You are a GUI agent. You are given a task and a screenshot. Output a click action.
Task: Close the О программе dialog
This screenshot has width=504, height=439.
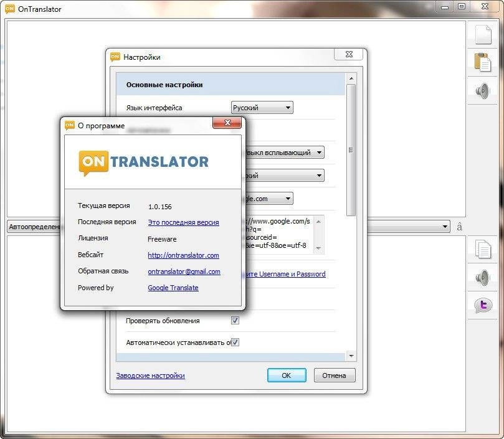coord(227,123)
